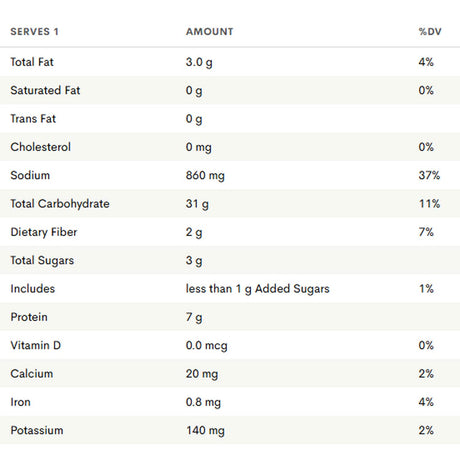Click the Trans Fat row label
This screenshot has width=460, height=460.
coord(33,119)
